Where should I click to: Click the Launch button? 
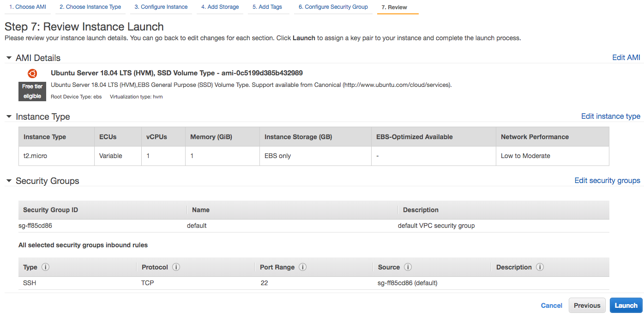click(x=626, y=305)
